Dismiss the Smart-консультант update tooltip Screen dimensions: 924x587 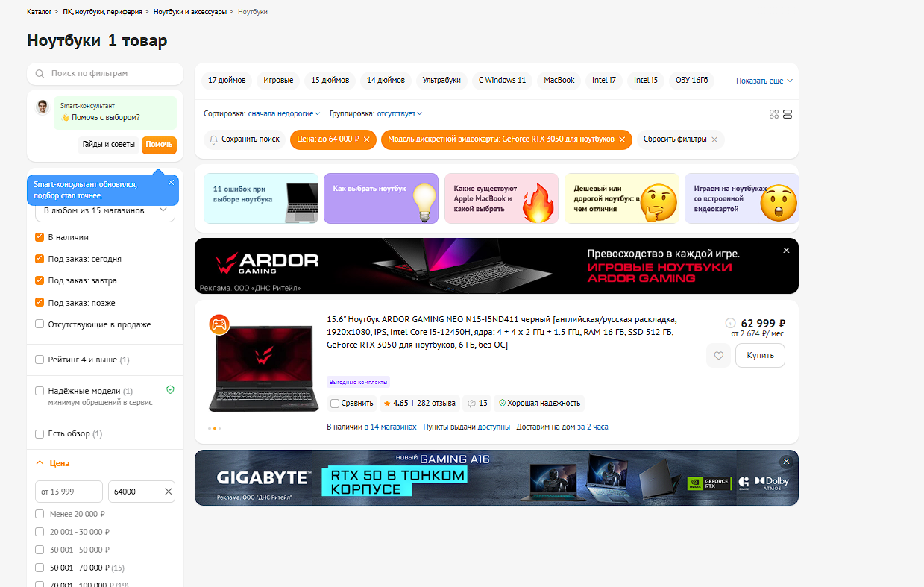[x=171, y=182]
